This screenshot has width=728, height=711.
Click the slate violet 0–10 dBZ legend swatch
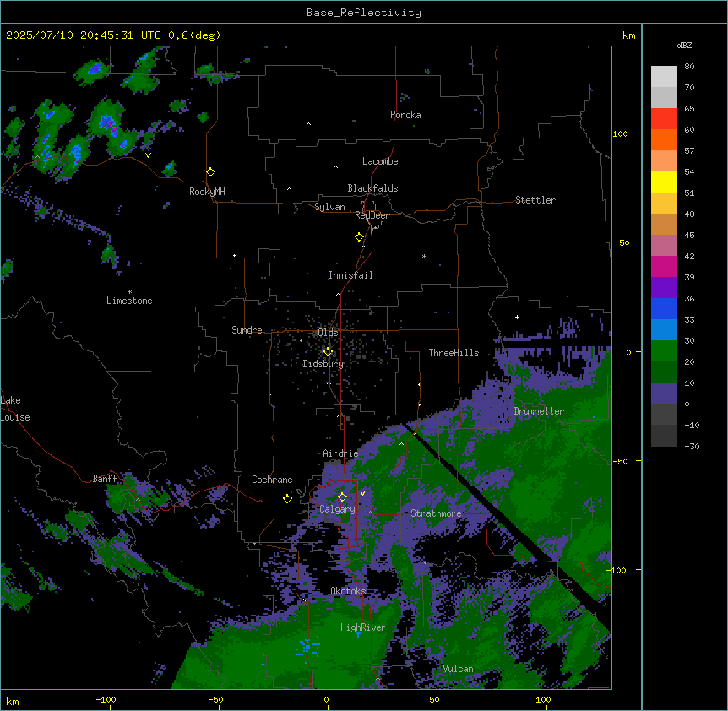[x=664, y=393]
